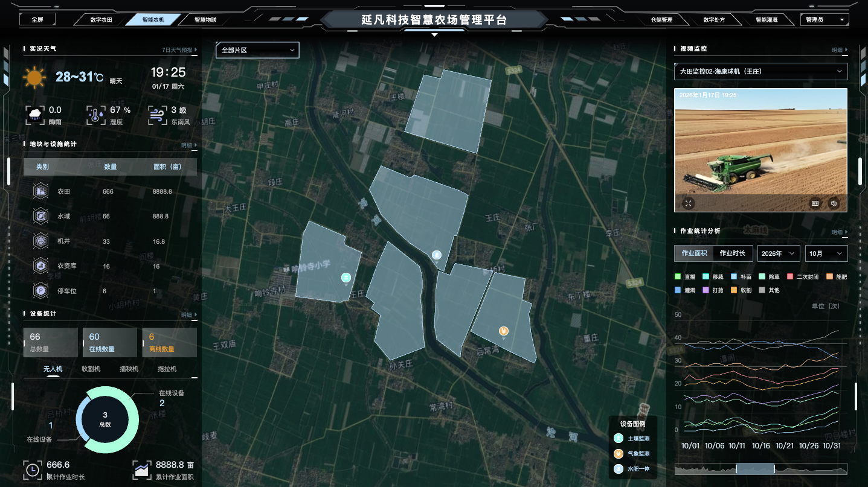
Task: Expand the camera selection dropdown
Action: (760, 71)
